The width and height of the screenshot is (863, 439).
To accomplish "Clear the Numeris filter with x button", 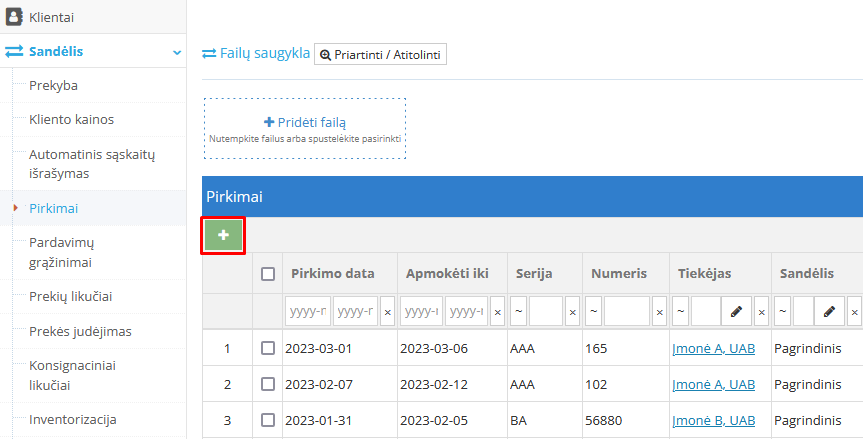I will (659, 312).
